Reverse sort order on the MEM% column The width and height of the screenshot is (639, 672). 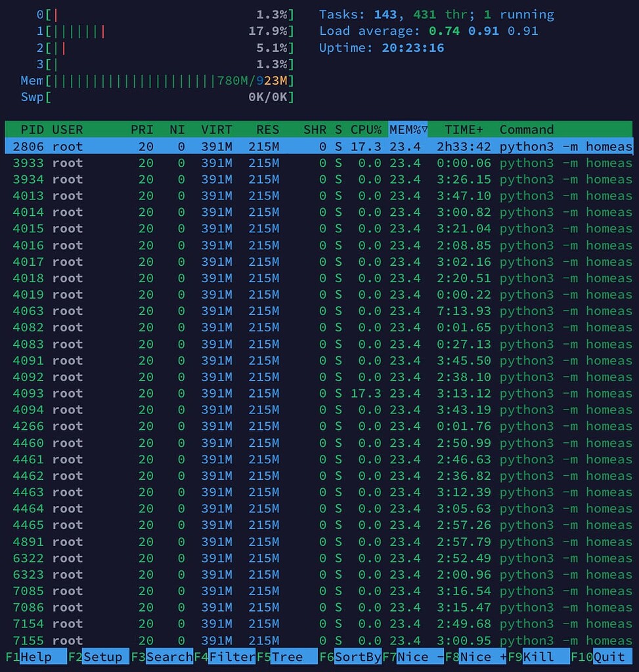(x=405, y=129)
